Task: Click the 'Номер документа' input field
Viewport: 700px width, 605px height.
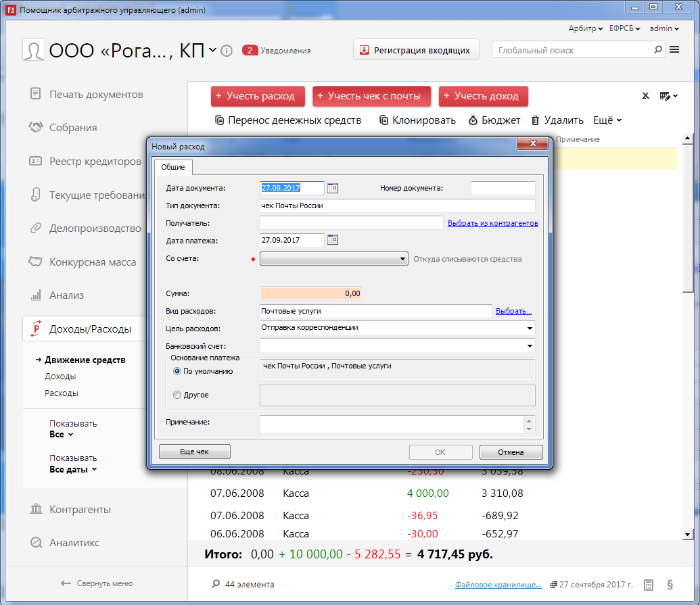Action: tap(503, 188)
